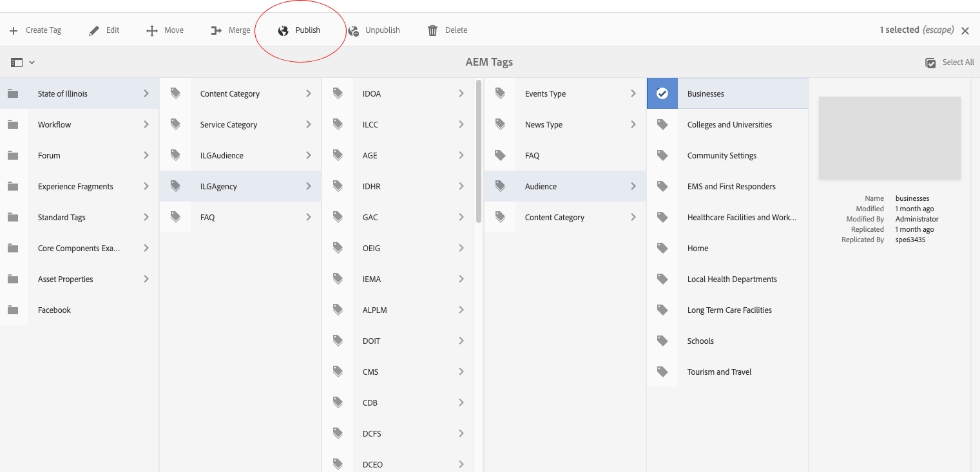This screenshot has height=472, width=980.
Task: Click the Tourism and Travel tag
Action: click(x=719, y=372)
